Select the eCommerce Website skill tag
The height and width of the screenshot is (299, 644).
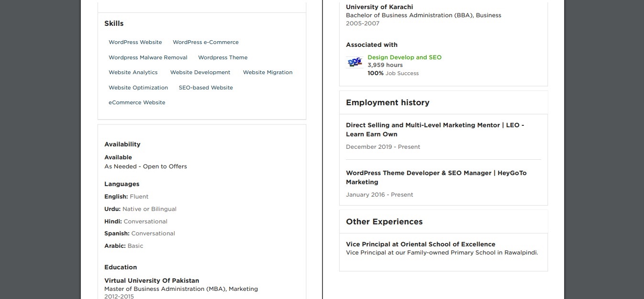[x=137, y=102]
